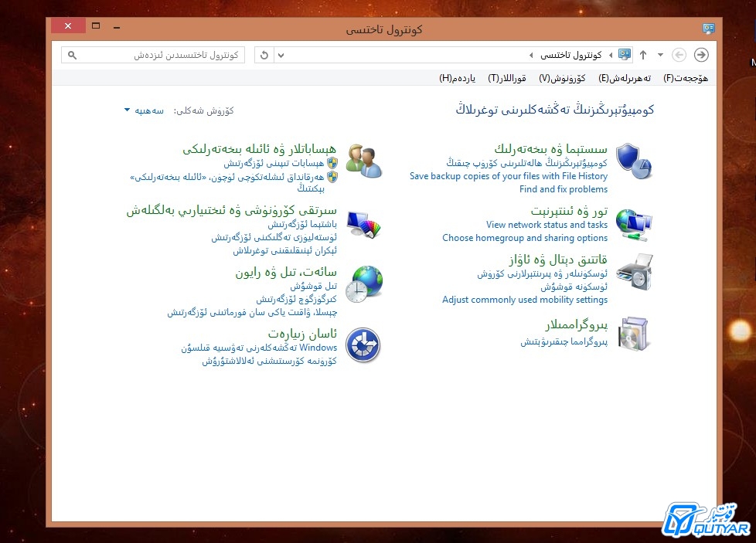The height and width of the screenshot is (543, 756).
Task: Click the search magnifier icon
Action: (73, 56)
